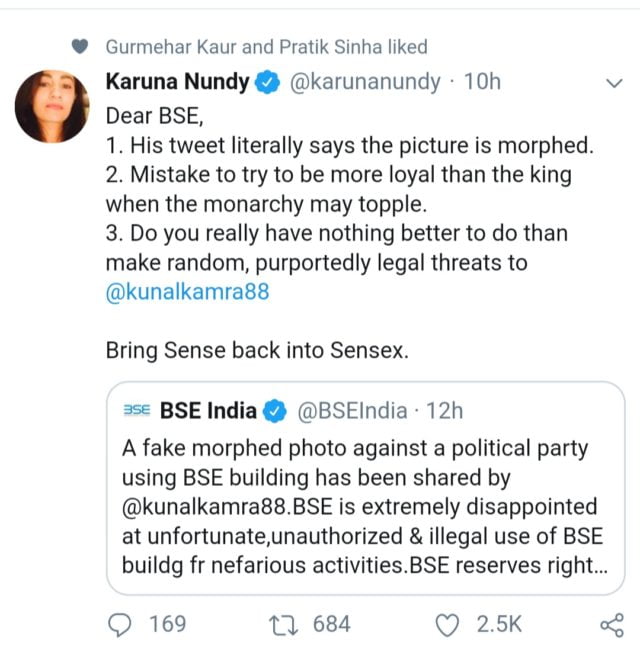
Task: Click the 684 retweet count
Action: pyautogui.click(x=331, y=624)
